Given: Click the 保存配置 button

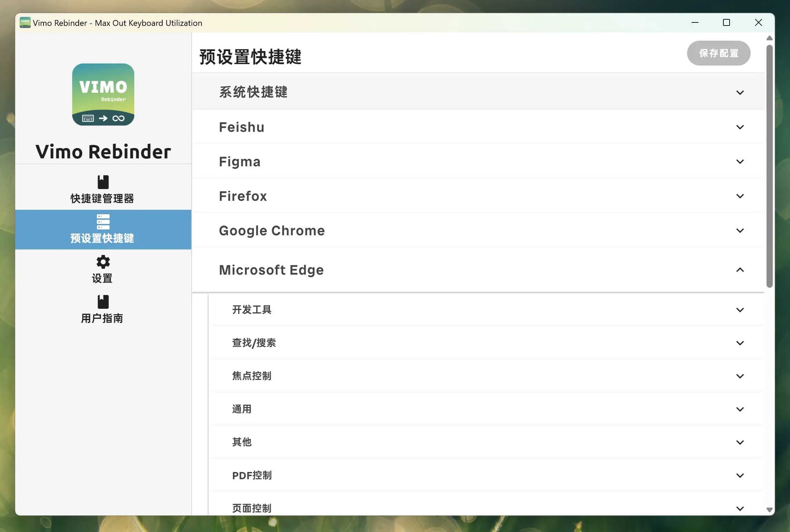Looking at the screenshot, I should coord(719,53).
